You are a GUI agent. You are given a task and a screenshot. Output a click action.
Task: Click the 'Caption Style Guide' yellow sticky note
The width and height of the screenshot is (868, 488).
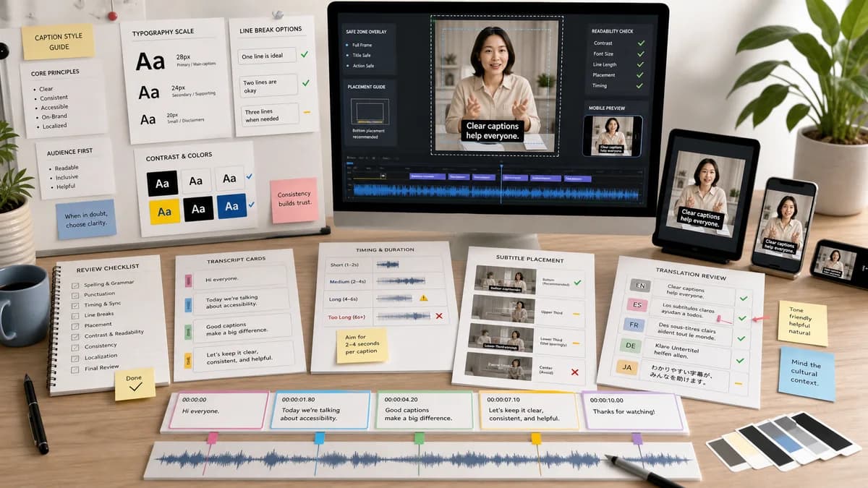[x=58, y=41]
